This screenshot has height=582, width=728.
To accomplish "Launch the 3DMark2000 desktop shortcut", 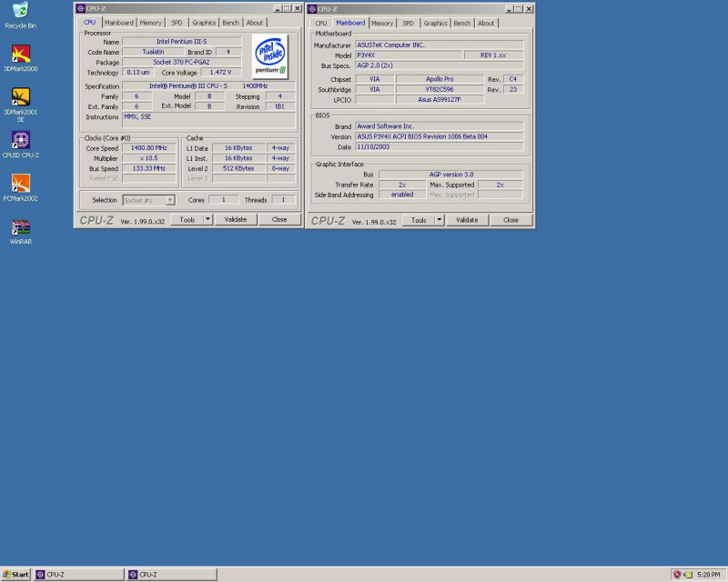I will point(20,53).
